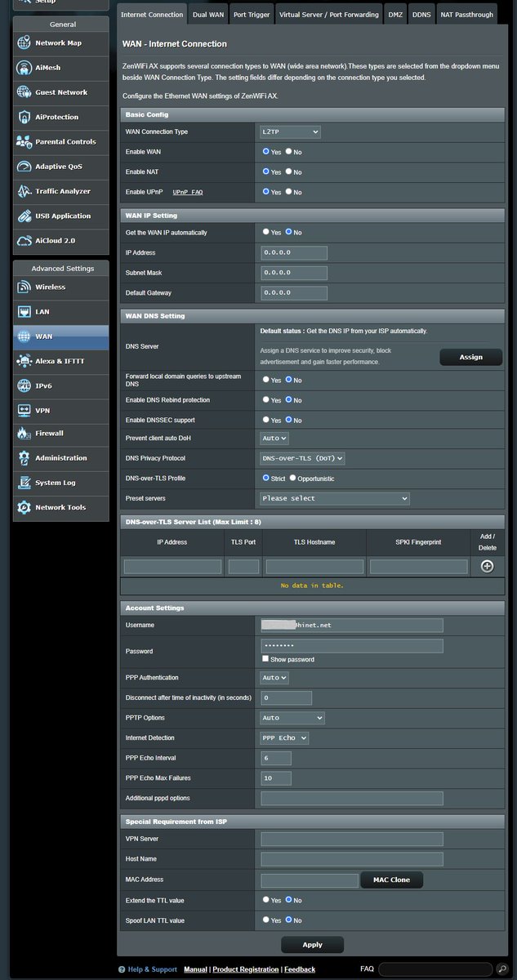The height and width of the screenshot is (980, 517).
Task: Open Network Tools sidebar icon
Action: (x=25, y=508)
